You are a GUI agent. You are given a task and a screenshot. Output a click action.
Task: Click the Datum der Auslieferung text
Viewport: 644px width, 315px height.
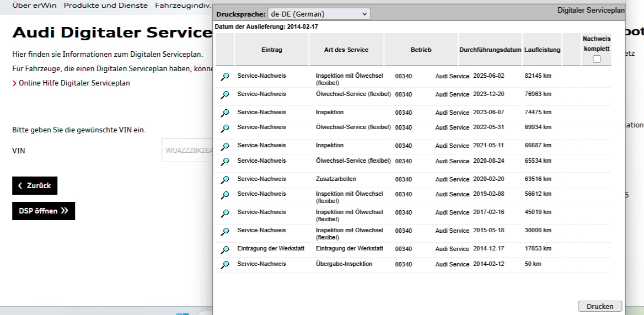coord(266,26)
